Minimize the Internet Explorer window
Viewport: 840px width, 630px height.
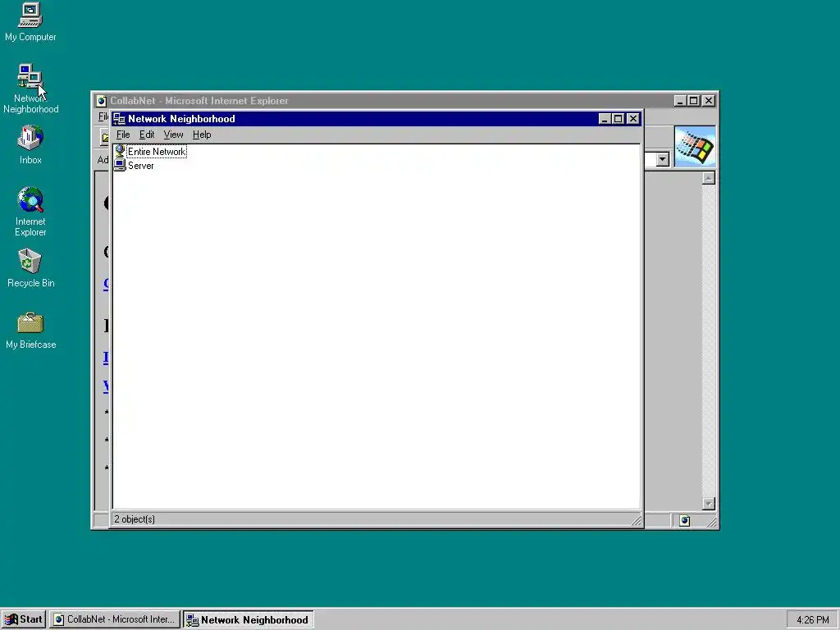click(680, 101)
